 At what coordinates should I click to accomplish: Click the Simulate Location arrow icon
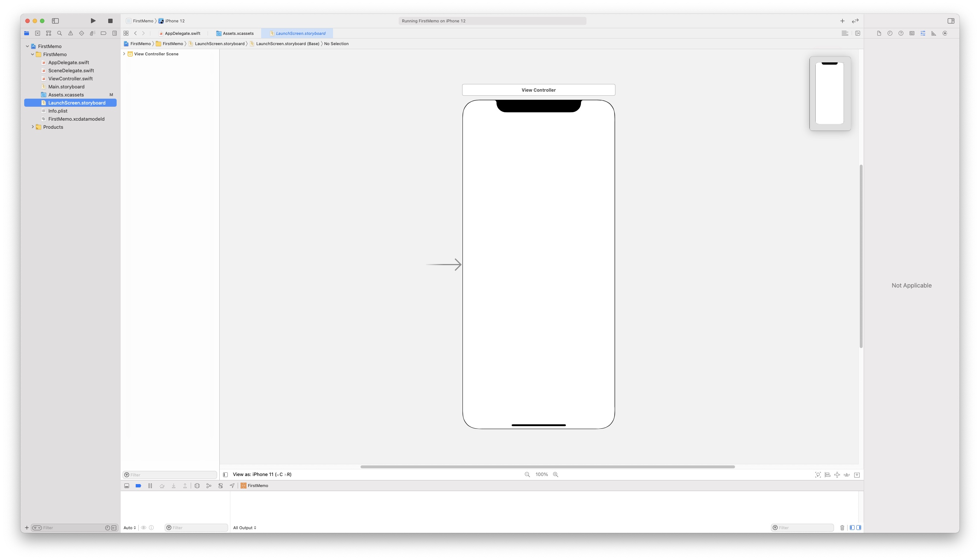[232, 486]
